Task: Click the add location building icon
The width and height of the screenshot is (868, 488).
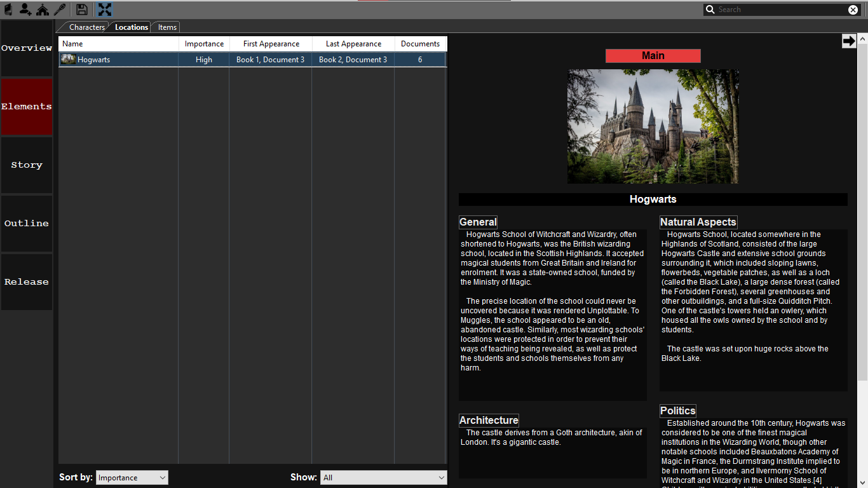Action: [43, 10]
